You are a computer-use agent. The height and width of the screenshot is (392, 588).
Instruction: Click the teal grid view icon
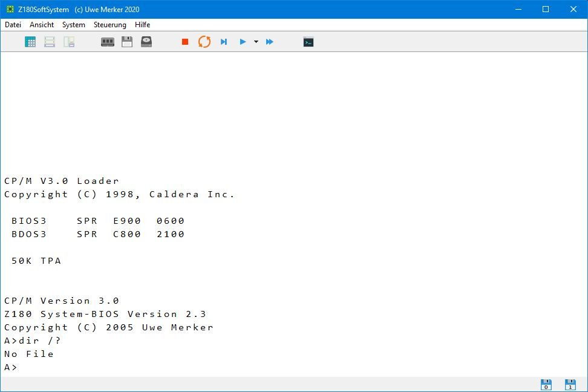30,42
